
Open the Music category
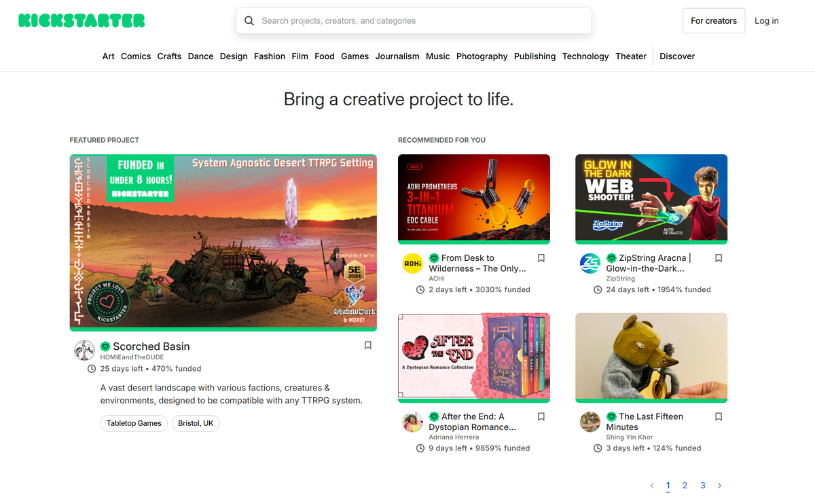click(438, 56)
